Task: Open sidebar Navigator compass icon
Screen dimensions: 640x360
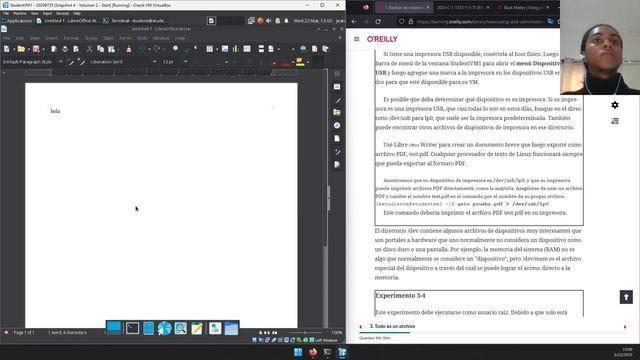Action: pyautogui.click(x=337, y=125)
